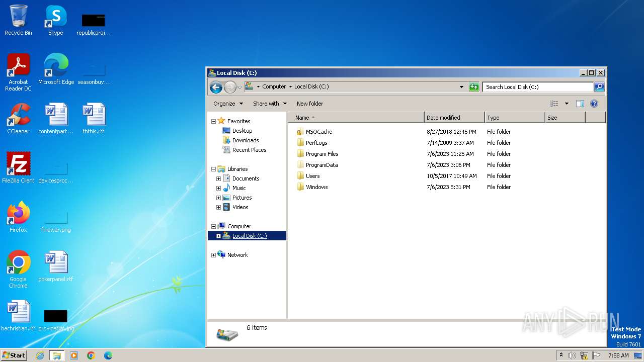Open the Recycle Bin desktop icon
The image size is (644, 362).
pos(18,20)
